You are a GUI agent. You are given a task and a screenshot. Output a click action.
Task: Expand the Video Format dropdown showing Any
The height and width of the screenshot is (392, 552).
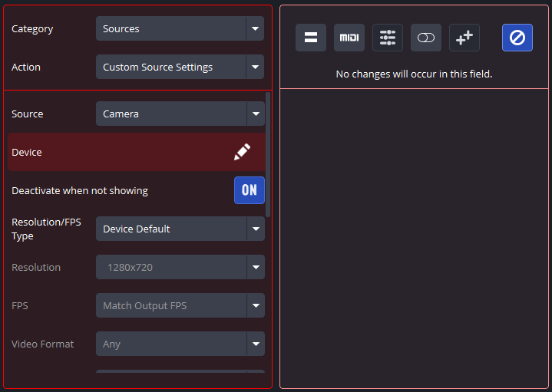[x=180, y=344]
